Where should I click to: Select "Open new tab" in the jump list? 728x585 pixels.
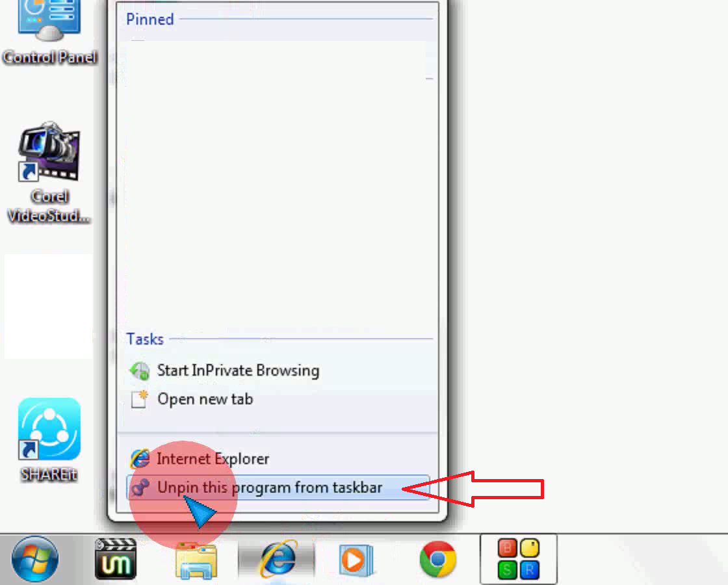(x=205, y=399)
